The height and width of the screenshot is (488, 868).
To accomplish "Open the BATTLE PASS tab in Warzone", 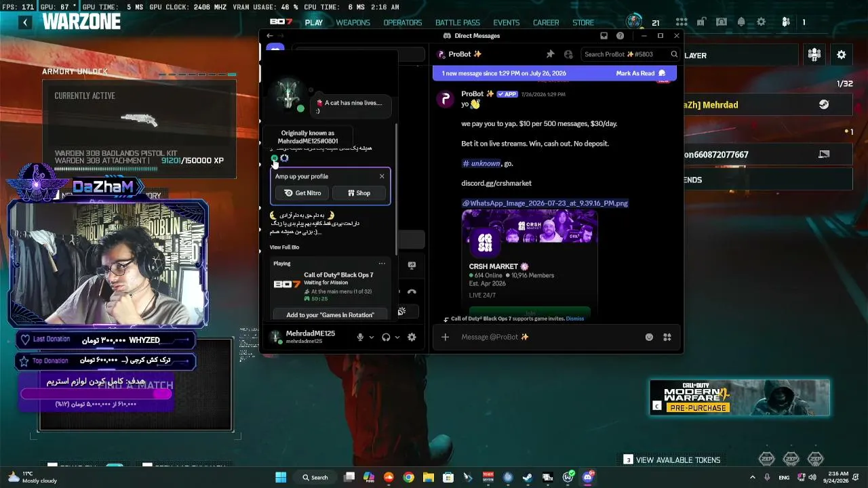I will (457, 22).
